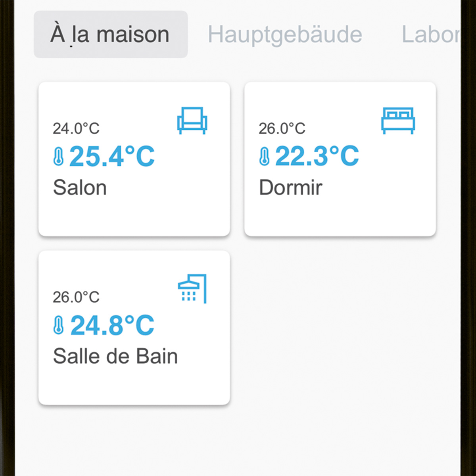Open the Salon room card
476x476 pixels.
(134, 159)
